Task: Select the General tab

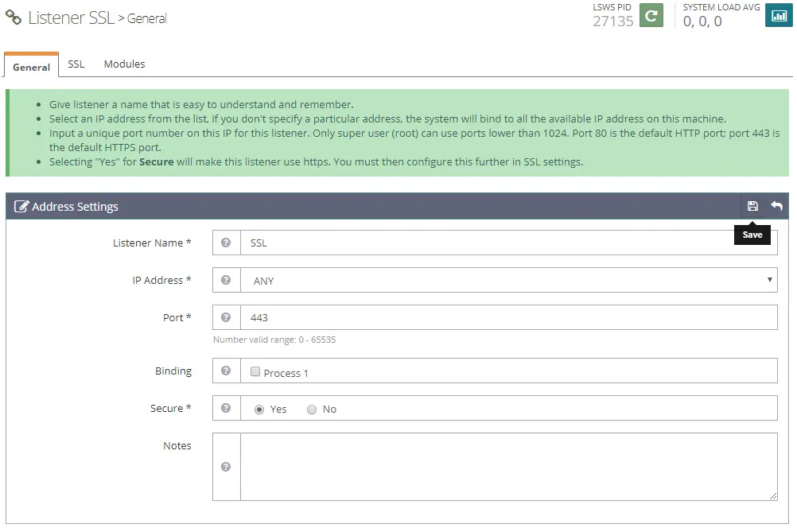Action: click(32, 67)
